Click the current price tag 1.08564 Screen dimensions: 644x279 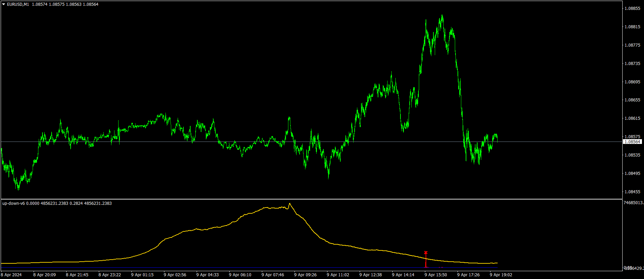coord(632,142)
